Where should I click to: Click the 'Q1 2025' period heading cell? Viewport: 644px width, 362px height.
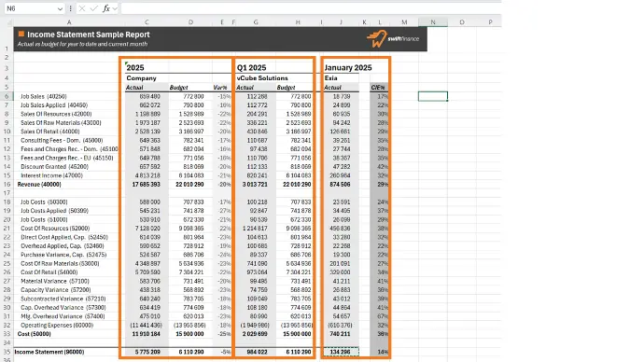pos(251,68)
